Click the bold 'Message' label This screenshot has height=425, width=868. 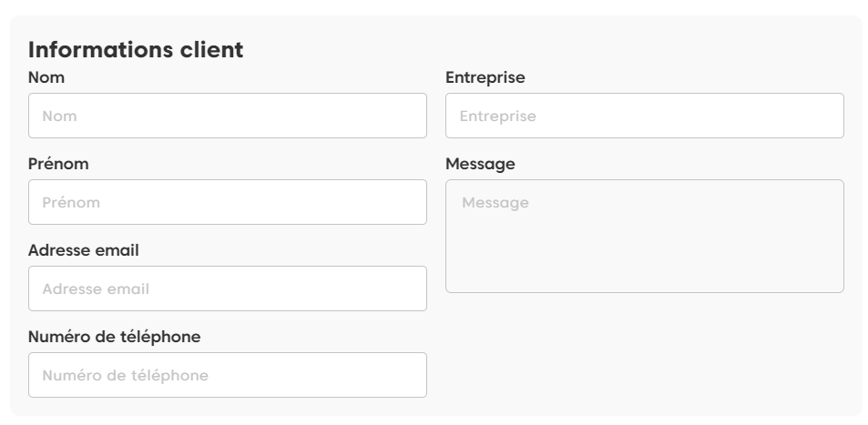[480, 165]
